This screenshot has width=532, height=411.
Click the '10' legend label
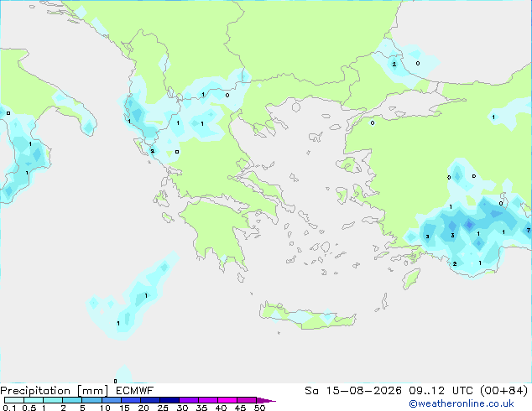[x=105, y=408]
